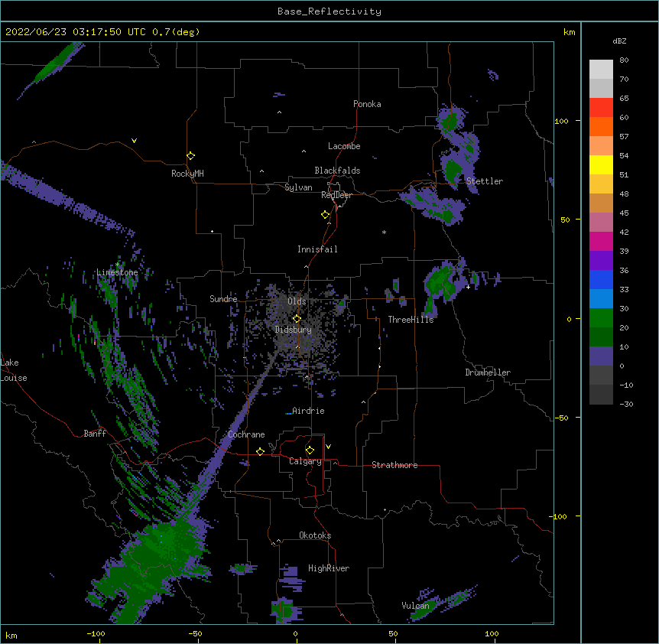The width and height of the screenshot is (659, 644).
Task: Click the Lacombe city label
Action: coord(344,146)
